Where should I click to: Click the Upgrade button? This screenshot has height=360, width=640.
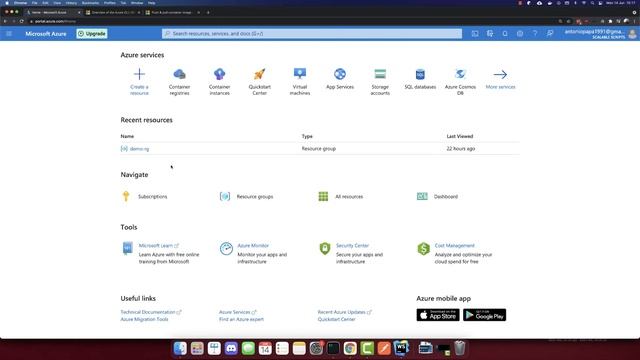click(92, 33)
